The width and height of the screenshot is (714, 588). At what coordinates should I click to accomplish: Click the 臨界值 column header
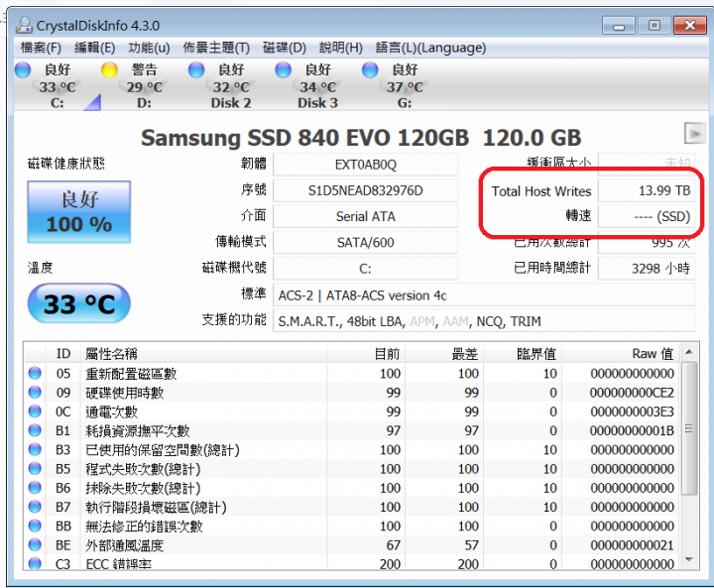point(523,354)
